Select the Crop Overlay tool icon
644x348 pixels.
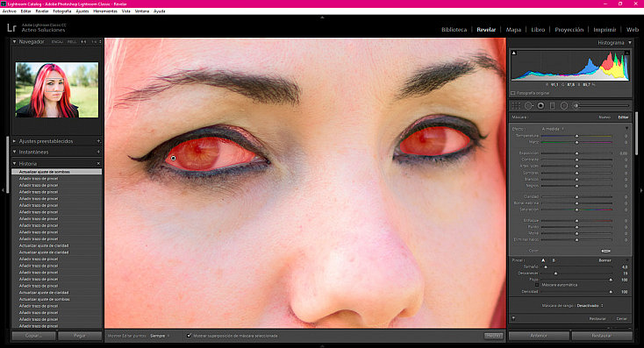(517, 106)
